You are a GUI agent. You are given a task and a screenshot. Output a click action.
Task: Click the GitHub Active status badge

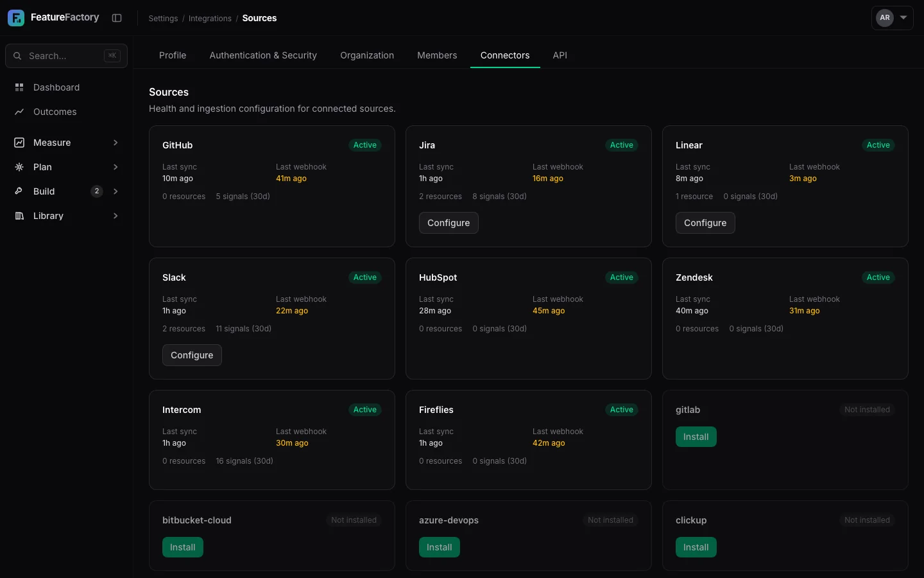[x=365, y=145]
